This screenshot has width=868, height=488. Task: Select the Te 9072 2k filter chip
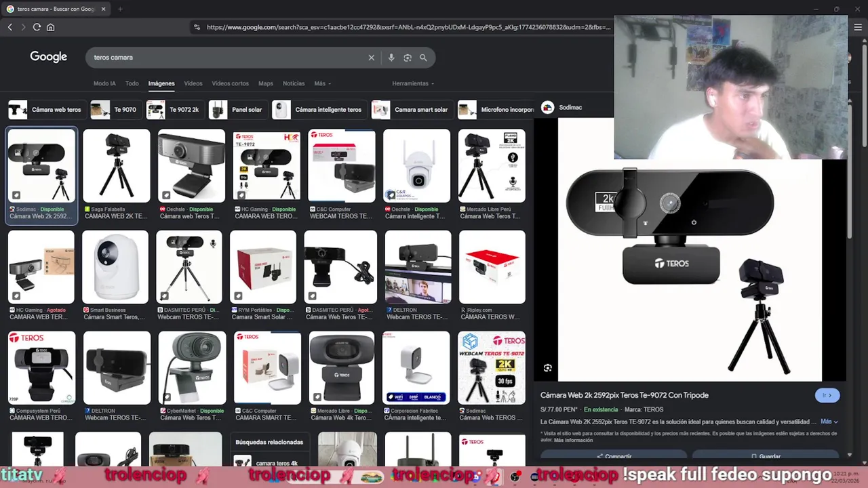click(174, 110)
